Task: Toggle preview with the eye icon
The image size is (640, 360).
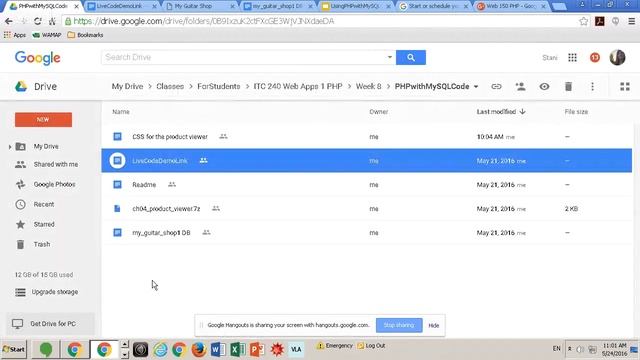Action: (544, 87)
